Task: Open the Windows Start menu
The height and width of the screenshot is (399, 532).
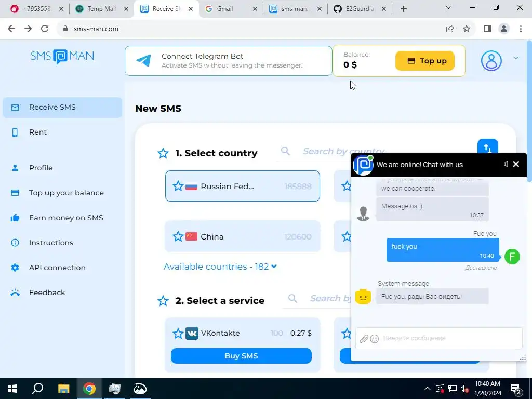Action: [12, 389]
